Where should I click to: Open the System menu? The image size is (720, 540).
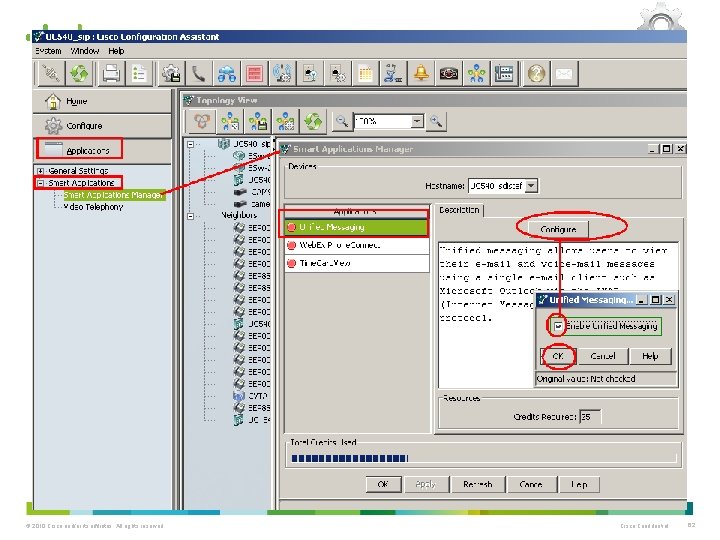48,51
